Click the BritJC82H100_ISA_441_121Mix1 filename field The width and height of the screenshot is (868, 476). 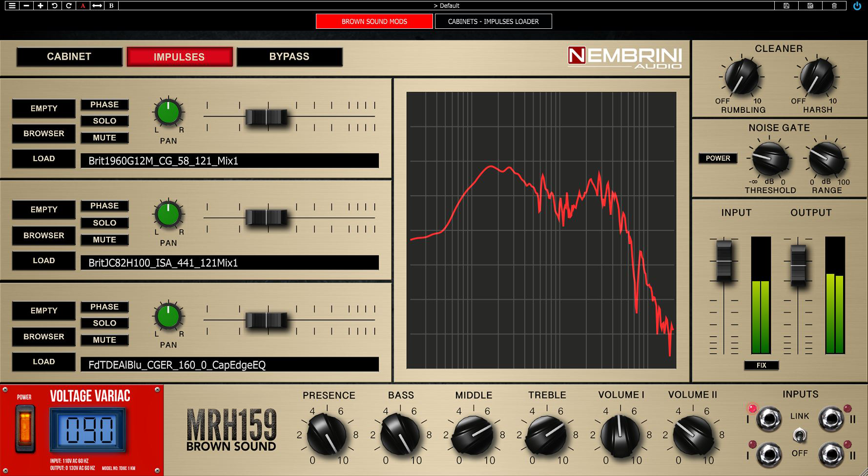(x=229, y=263)
